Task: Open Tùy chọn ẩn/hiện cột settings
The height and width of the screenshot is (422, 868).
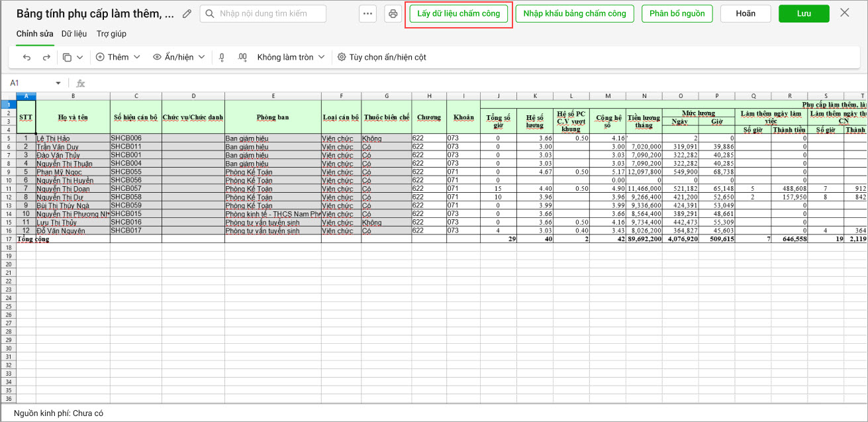Action: click(x=382, y=58)
